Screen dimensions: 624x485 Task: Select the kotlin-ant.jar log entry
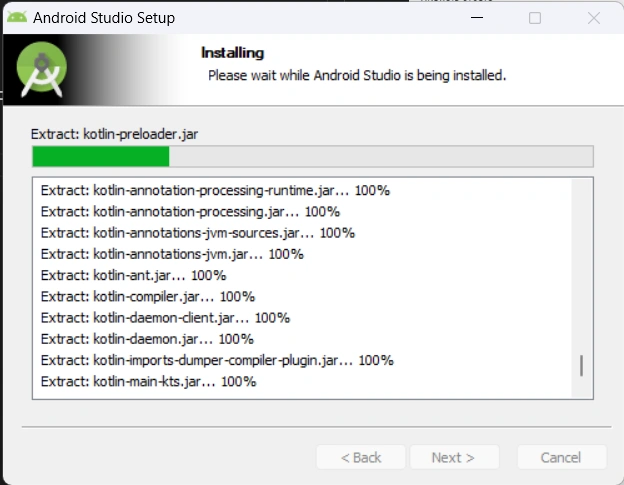[133, 275]
